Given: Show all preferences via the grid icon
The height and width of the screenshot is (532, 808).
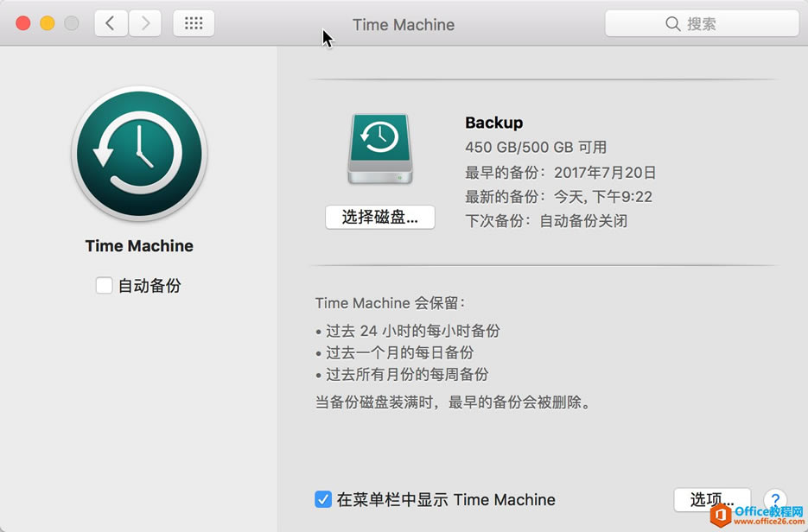Looking at the screenshot, I should click(x=194, y=23).
